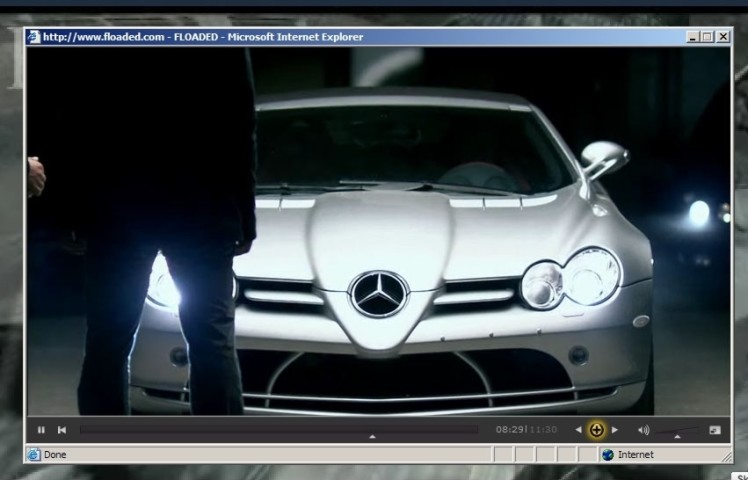Mute audio via the speaker icon
Screen dimensions: 748x480
point(644,430)
